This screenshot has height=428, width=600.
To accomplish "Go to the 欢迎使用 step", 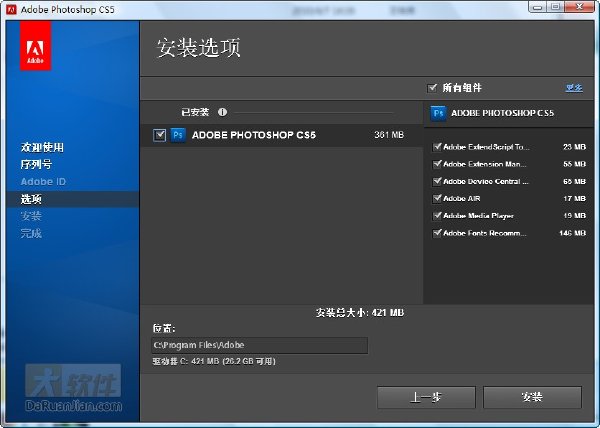I will click(42, 147).
